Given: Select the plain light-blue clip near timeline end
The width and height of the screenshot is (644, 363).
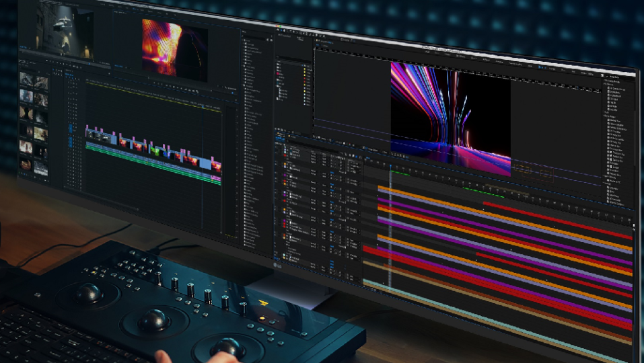Looking at the screenshot, I should 205,163.
